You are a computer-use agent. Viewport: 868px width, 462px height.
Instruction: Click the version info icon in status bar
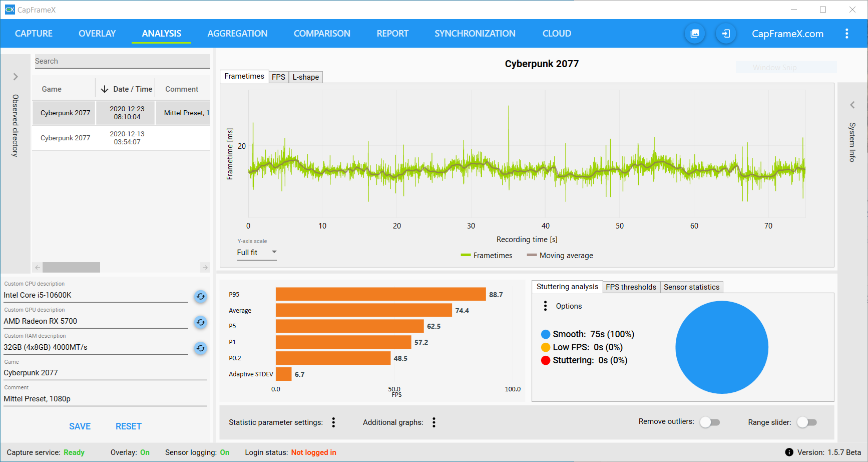[x=789, y=452]
